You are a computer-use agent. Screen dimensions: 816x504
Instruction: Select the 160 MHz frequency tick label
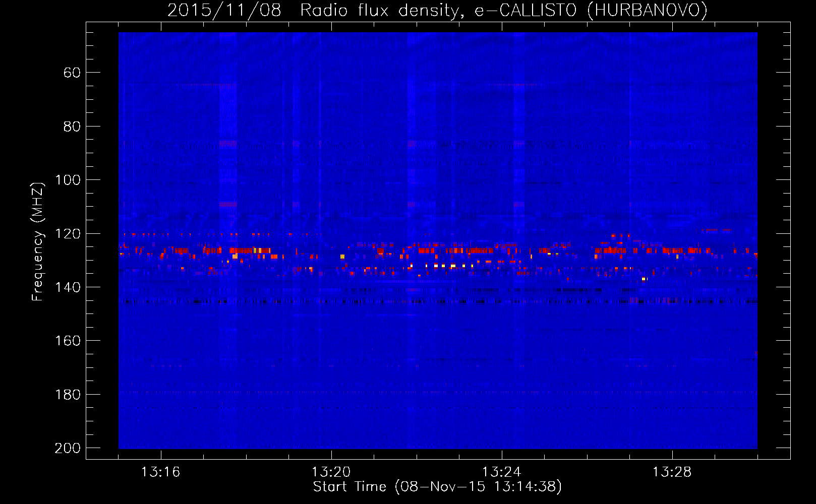68,341
